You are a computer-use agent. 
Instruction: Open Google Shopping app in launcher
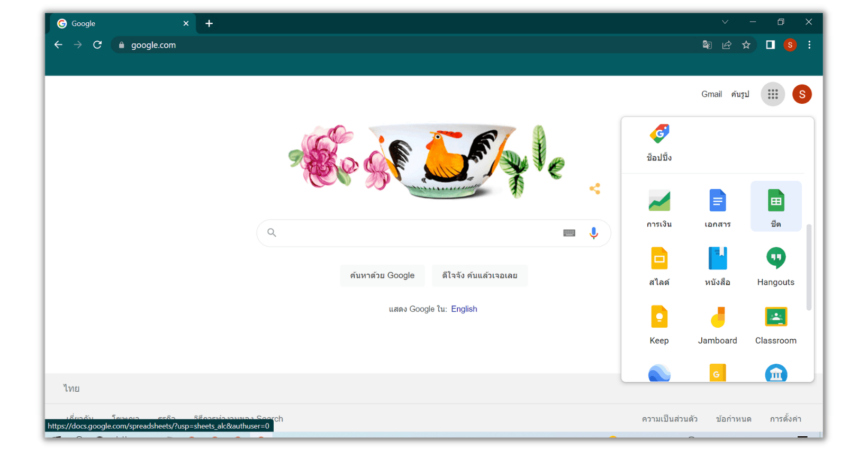pos(659,142)
